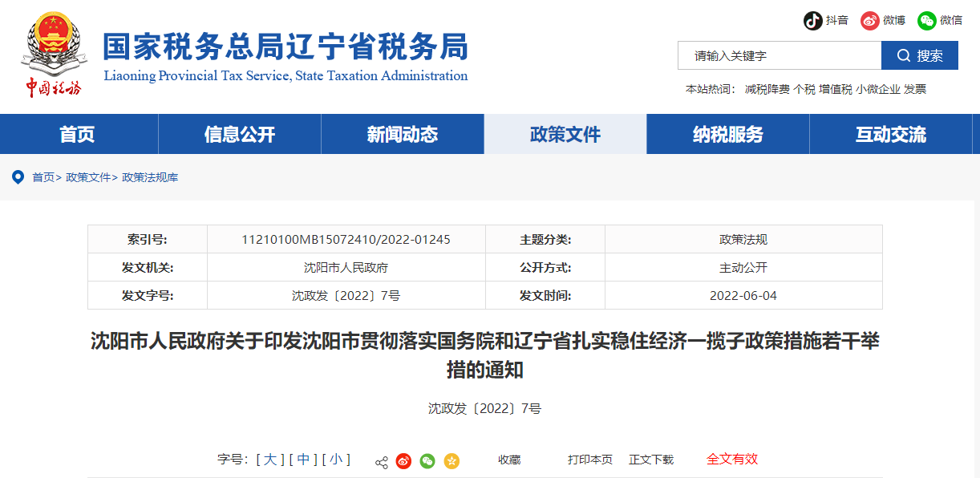Screen dimensions: 980x478
Task: Click the share icon beside font sizes
Action: click(x=382, y=461)
